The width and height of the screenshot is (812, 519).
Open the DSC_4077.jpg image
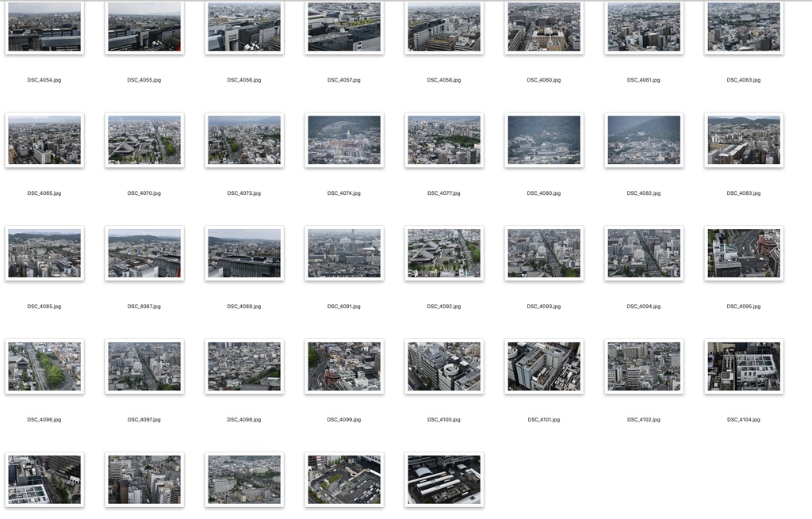443,139
